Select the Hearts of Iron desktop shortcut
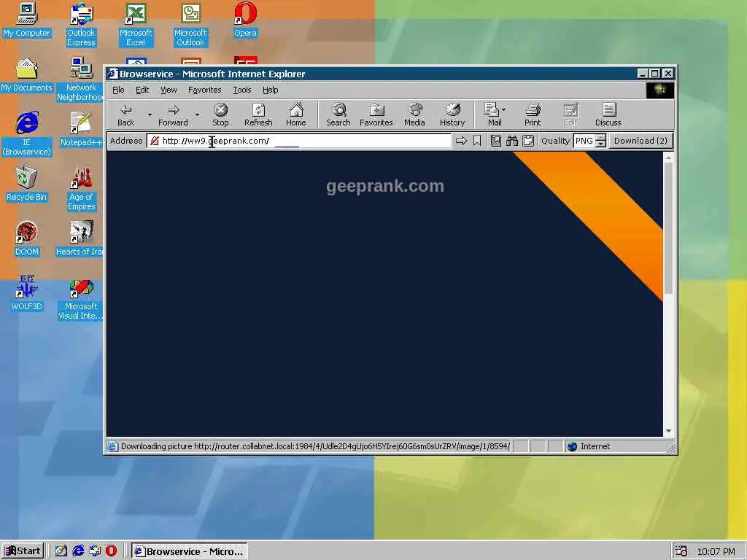Viewport: 747px width, 560px height. tap(80, 239)
